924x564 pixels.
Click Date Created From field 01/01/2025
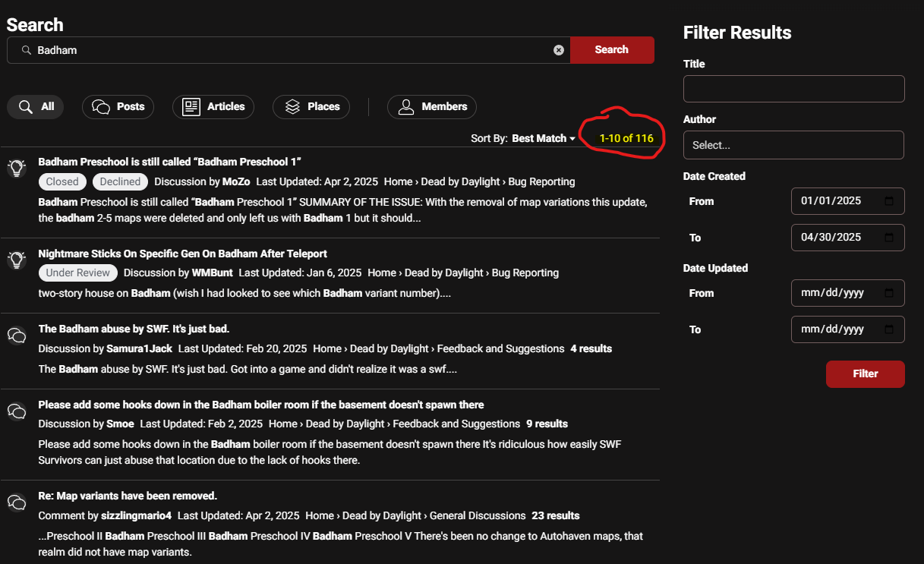pyautogui.click(x=848, y=201)
